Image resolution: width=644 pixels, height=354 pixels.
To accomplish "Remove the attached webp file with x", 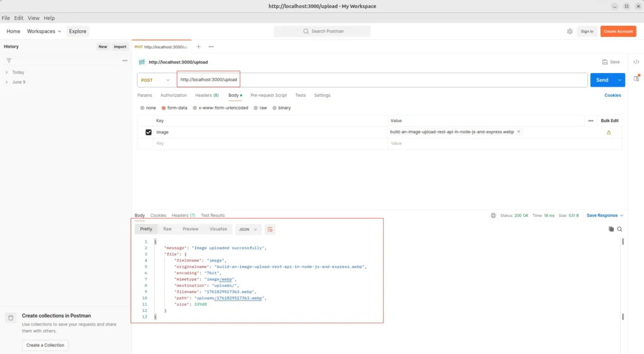I will pos(519,132).
